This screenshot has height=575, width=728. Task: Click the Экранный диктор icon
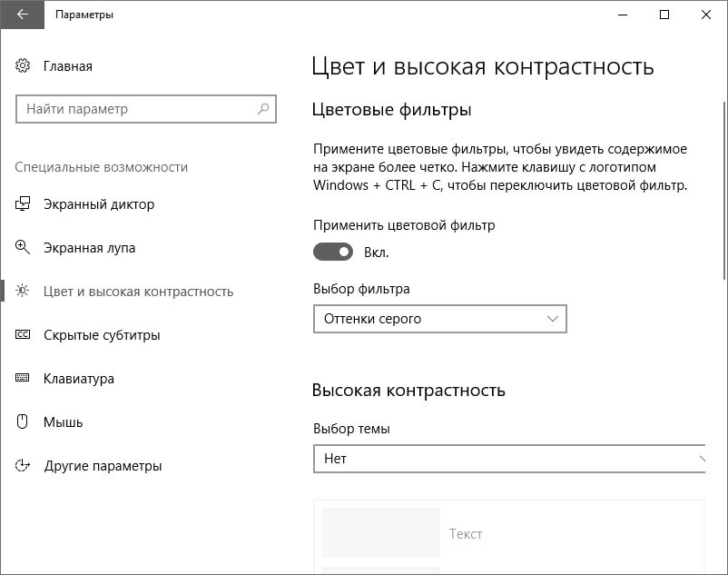point(23,203)
